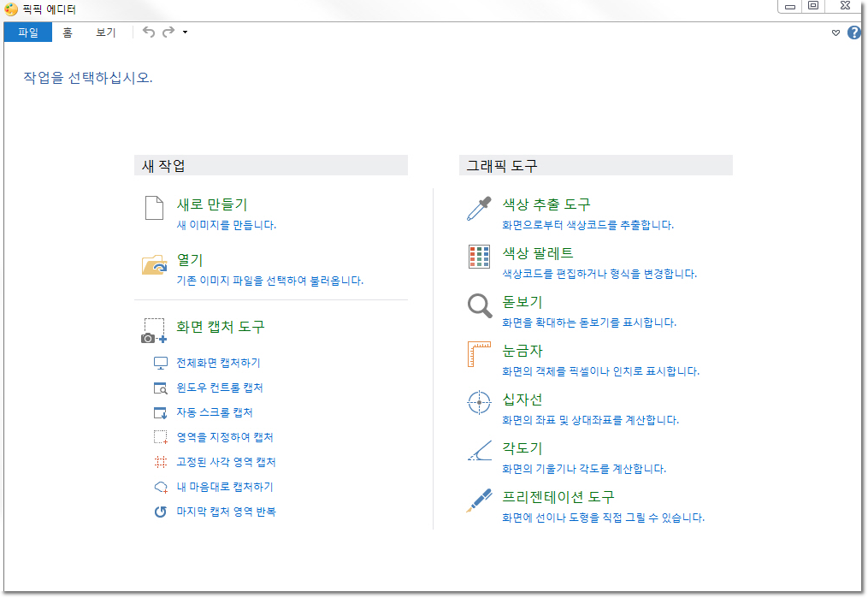
Task: Click the repeat icon for 마지막 캡처 영역 반복
Action: click(x=161, y=512)
